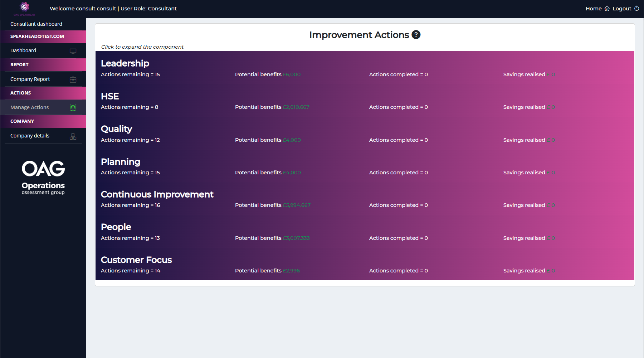
Task: Open Consultant dashboard in sidebar
Action: coord(36,24)
